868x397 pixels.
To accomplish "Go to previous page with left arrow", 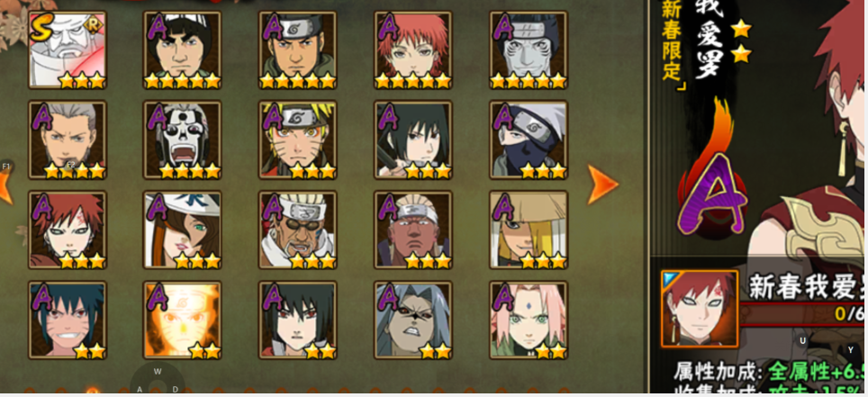I will click(x=5, y=187).
